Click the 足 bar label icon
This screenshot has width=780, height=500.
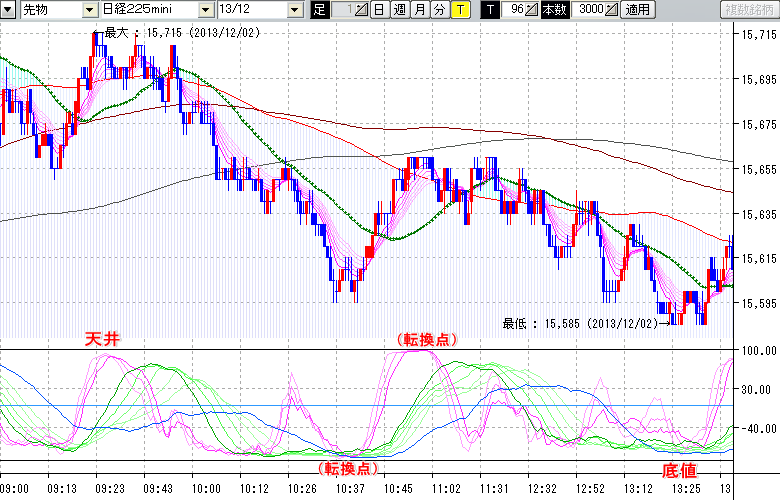click(319, 9)
